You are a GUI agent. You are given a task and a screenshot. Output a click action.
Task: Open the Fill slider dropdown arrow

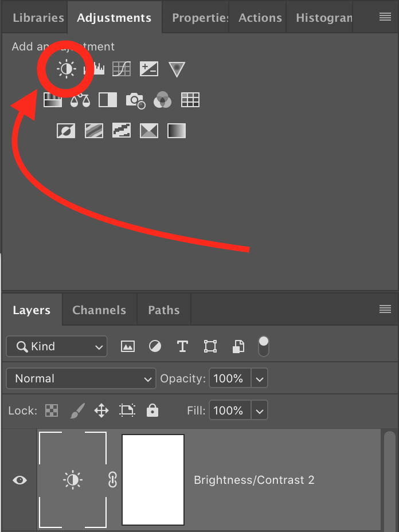click(260, 410)
